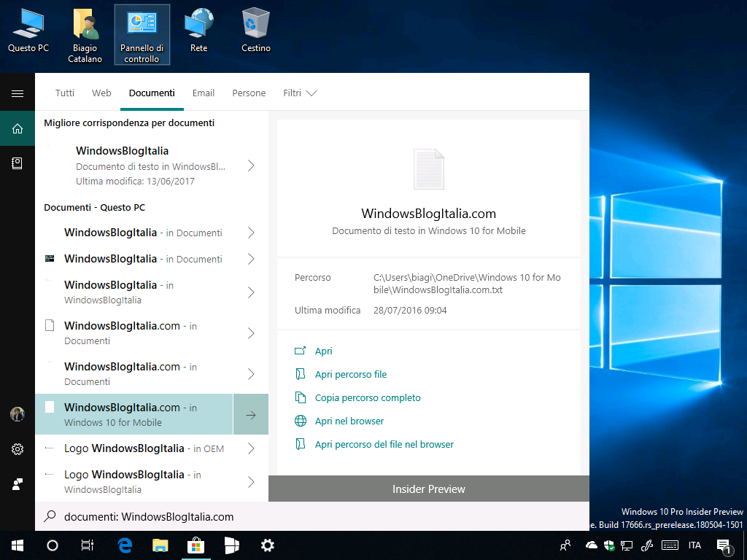Open the Windows Start button
Image resolution: width=747 pixels, height=560 pixels.
(18, 545)
